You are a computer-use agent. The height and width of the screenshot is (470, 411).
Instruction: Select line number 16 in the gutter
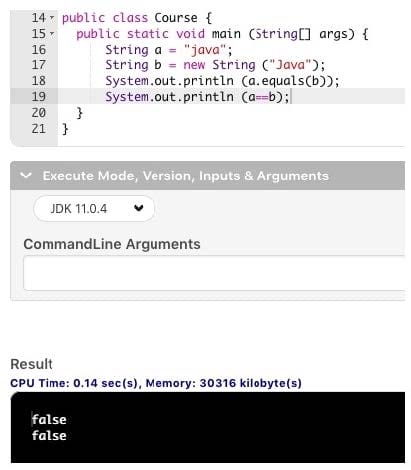[39, 49]
